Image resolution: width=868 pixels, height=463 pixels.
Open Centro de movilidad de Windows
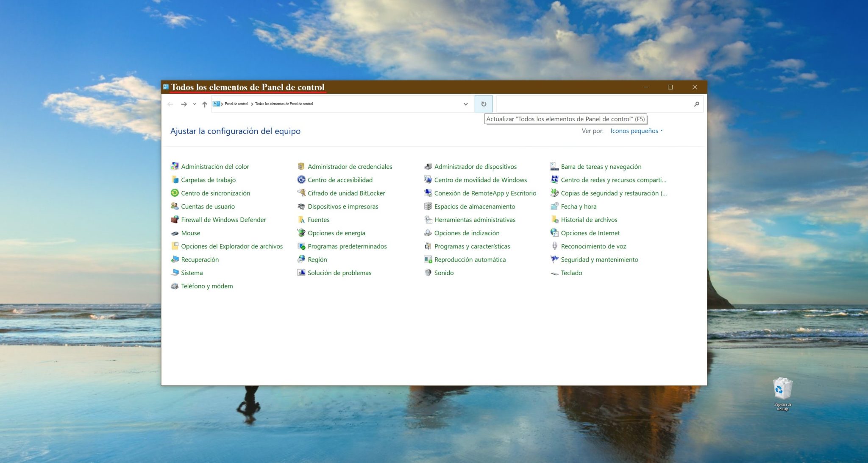click(x=481, y=180)
